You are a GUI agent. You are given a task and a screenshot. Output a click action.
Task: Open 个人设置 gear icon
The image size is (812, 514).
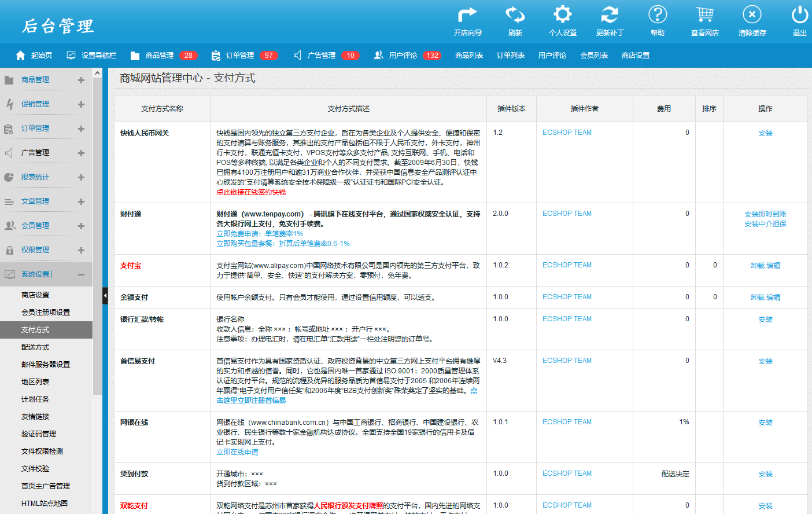click(562, 14)
